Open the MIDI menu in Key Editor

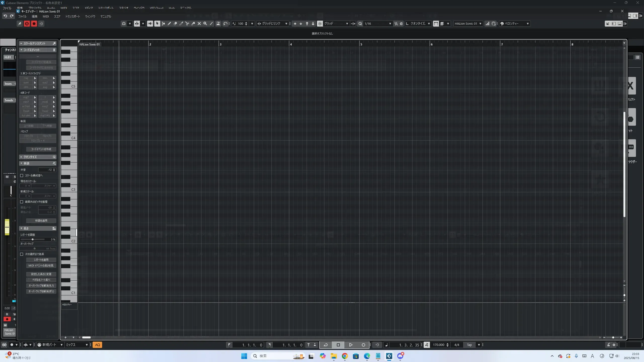46,17
